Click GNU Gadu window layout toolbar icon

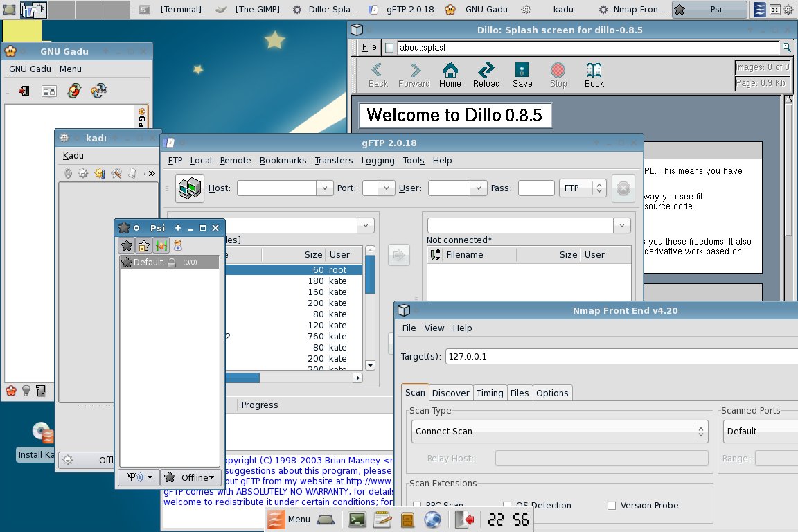tap(49, 91)
